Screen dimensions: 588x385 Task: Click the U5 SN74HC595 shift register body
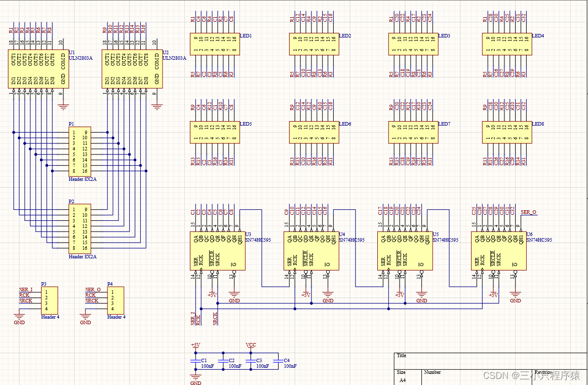(405, 251)
